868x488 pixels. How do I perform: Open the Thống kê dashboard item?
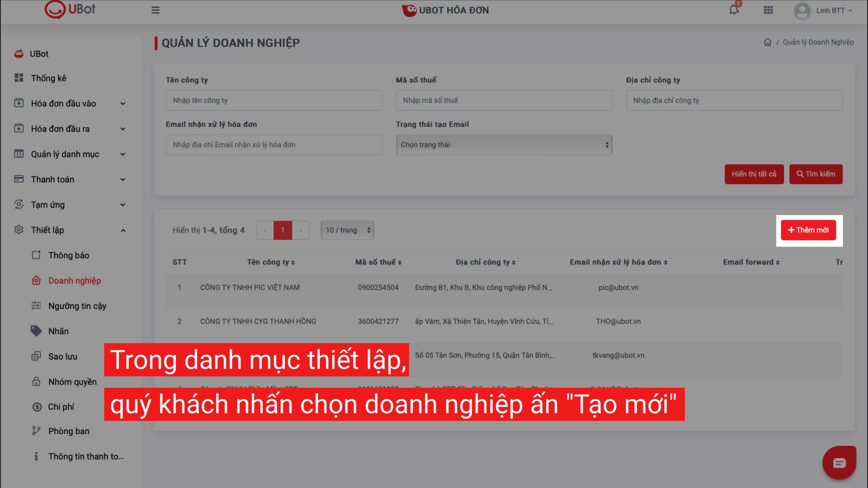click(x=48, y=78)
